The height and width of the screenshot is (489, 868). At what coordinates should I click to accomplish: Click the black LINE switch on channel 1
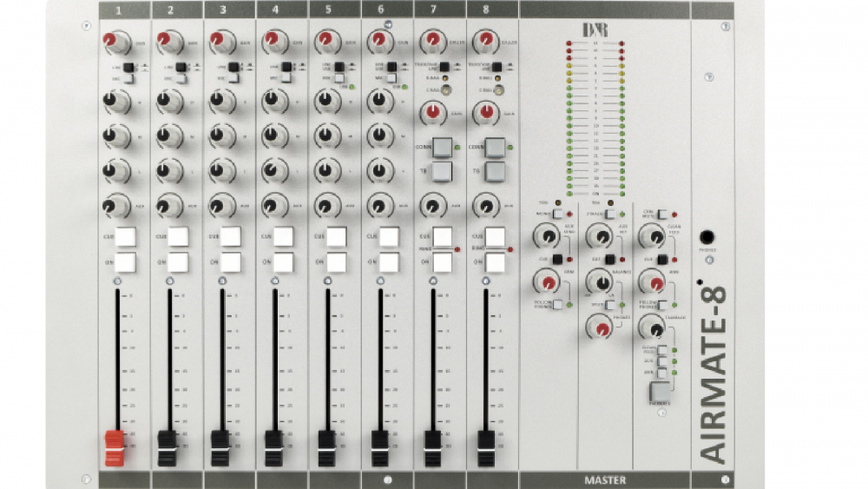click(x=128, y=67)
